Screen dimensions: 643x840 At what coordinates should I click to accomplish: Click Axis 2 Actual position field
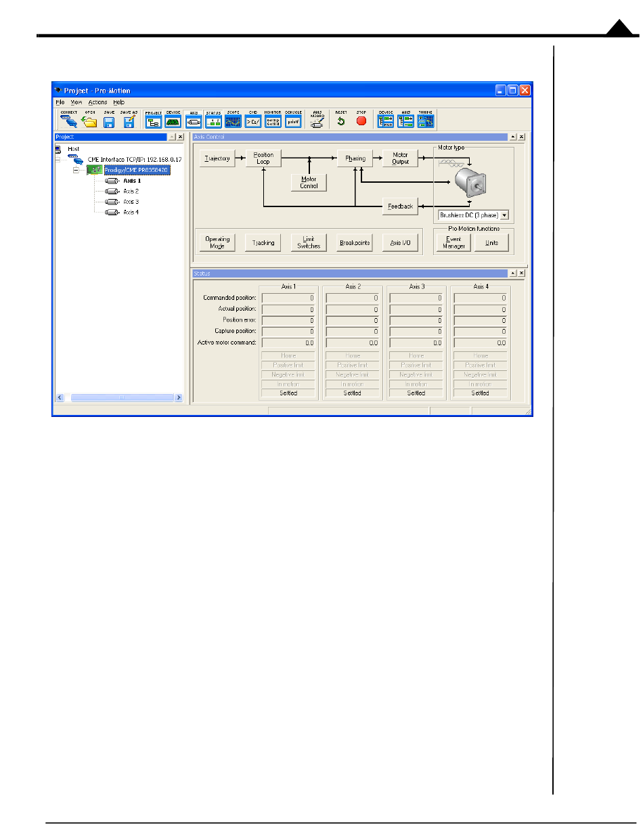[x=352, y=309]
